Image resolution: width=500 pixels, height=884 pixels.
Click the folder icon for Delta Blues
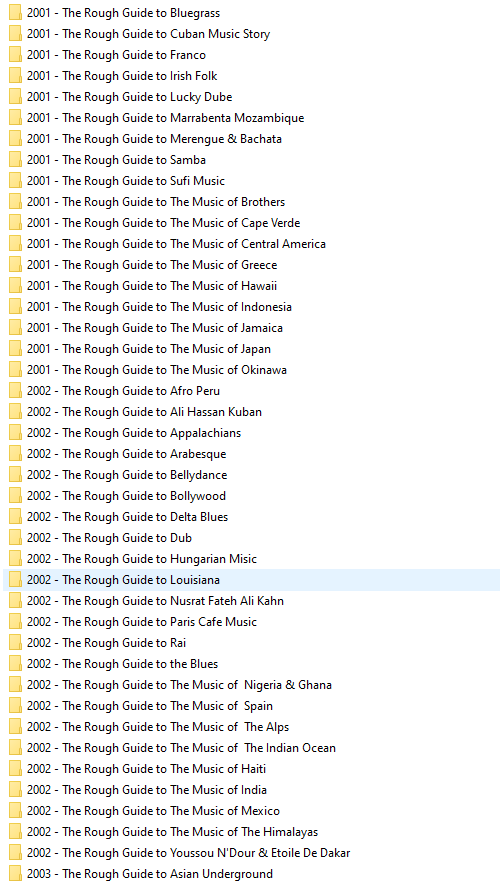pos(15,517)
